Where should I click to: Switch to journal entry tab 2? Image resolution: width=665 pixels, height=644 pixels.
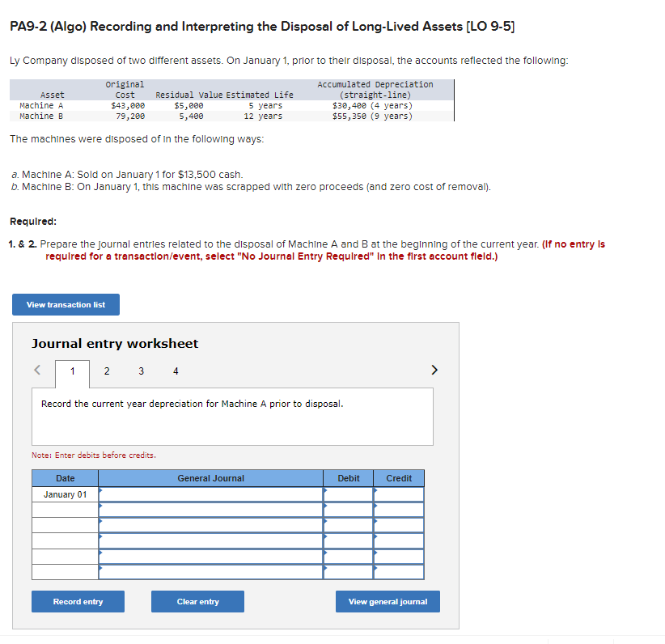[107, 371]
